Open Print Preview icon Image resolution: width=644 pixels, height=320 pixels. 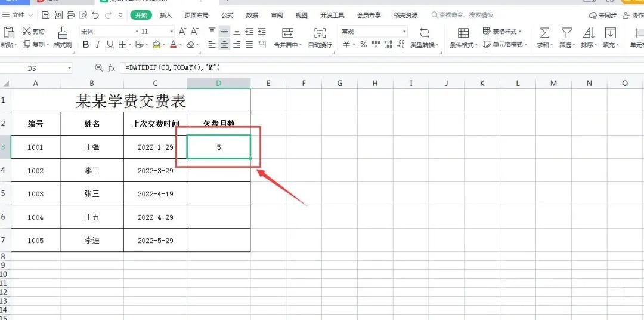point(83,15)
